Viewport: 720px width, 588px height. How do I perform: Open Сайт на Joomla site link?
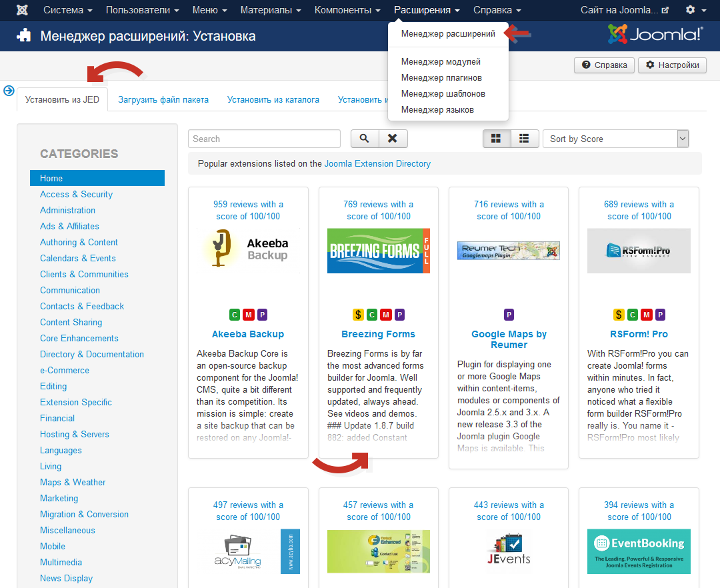click(x=624, y=10)
